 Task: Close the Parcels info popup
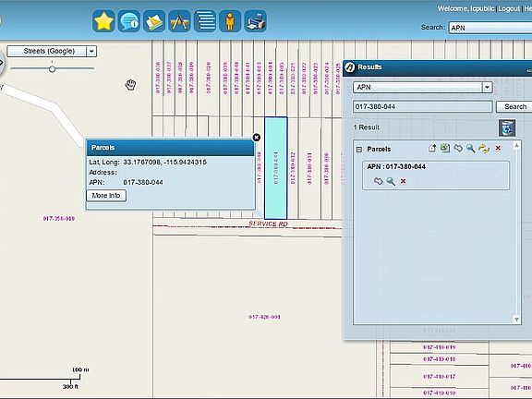coord(257,137)
